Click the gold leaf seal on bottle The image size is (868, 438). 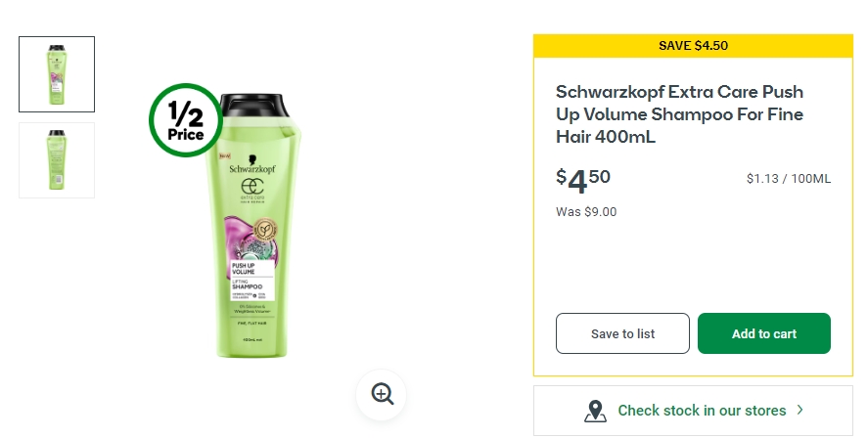(x=265, y=230)
